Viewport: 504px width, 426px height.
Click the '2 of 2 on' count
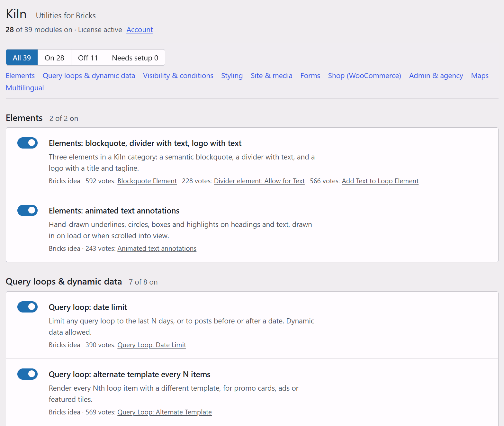click(x=64, y=118)
